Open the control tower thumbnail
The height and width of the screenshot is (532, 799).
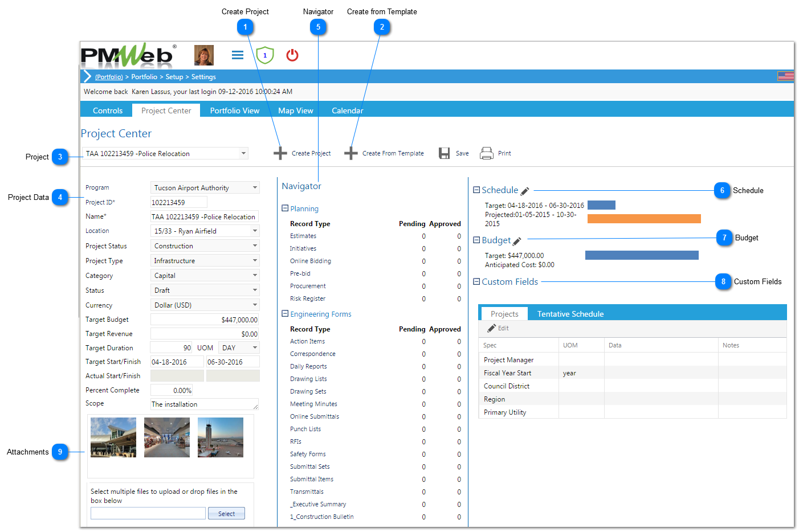tap(221, 437)
